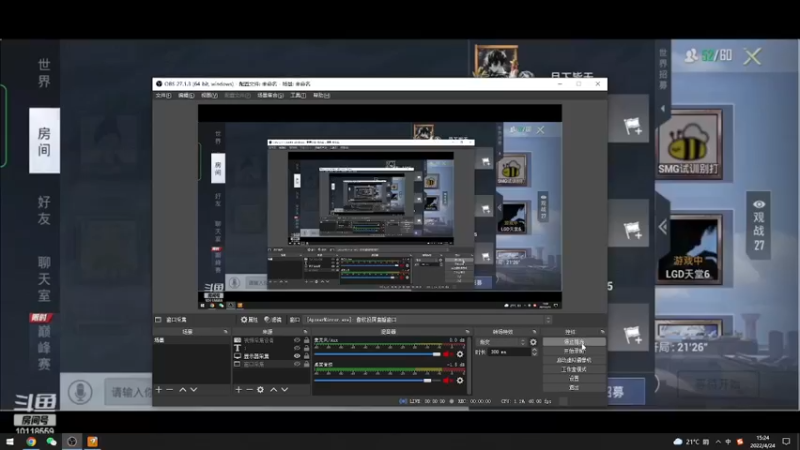Open Chrome from taskbar
Image resolution: width=800 pixels, height=450 pixels.
coord(31,441)
